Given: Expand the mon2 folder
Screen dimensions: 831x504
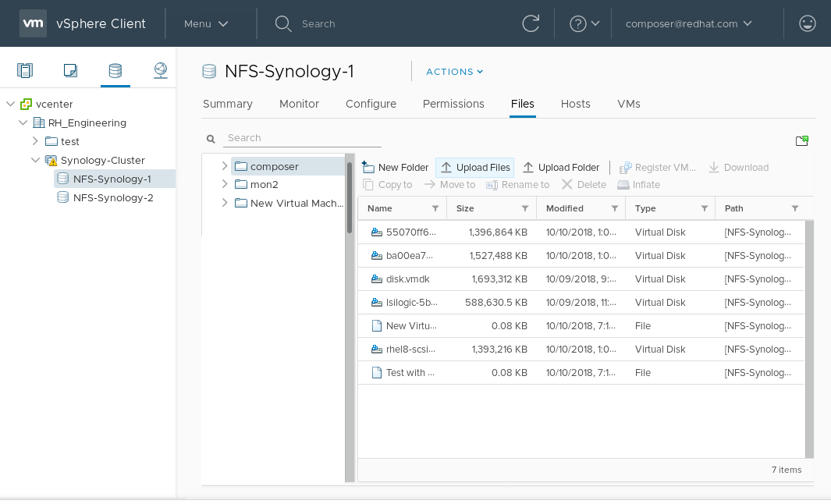Looking at the screenshot, I should [x=225, y=184].
